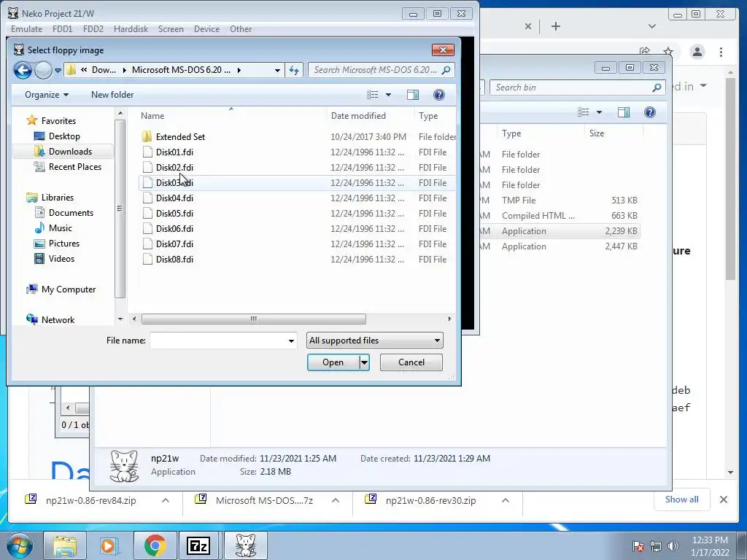
Task: Click the Chrome icon on the taskbar
Action: click(x=155, y=545)
